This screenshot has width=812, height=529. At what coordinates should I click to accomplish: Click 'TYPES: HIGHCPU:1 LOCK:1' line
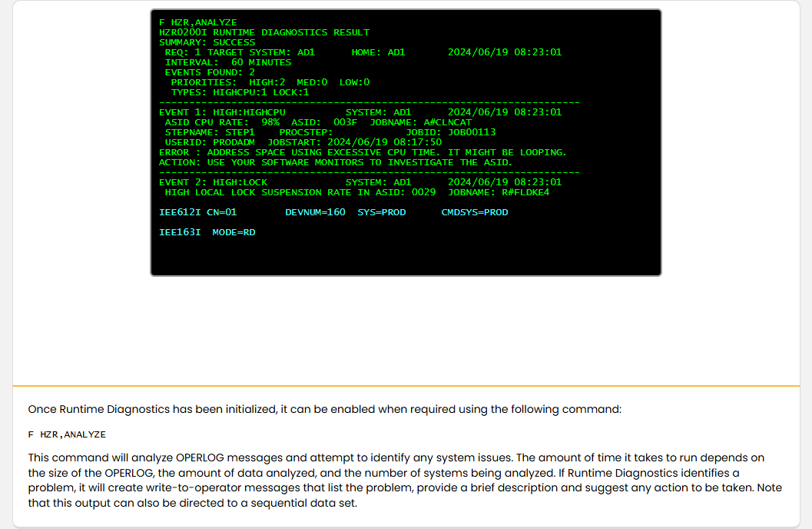tap(240, 92)
